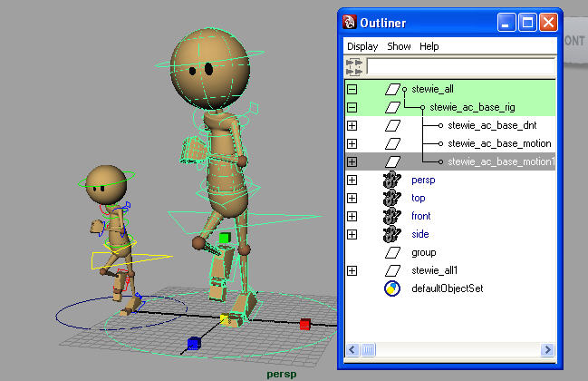Click the Outliner filter icon beside text field
The image size is (588, 381).
coord(354,66)
